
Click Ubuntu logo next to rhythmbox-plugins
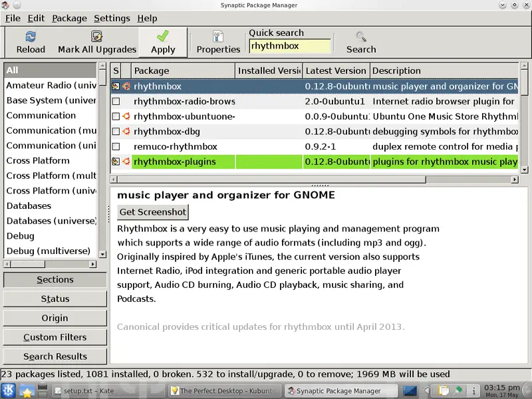click(126, 162)
